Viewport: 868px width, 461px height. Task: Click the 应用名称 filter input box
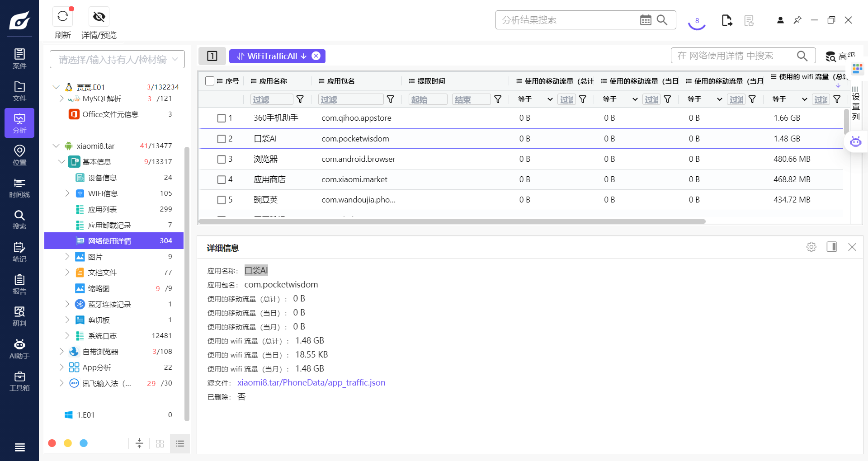tap(271, 99)
